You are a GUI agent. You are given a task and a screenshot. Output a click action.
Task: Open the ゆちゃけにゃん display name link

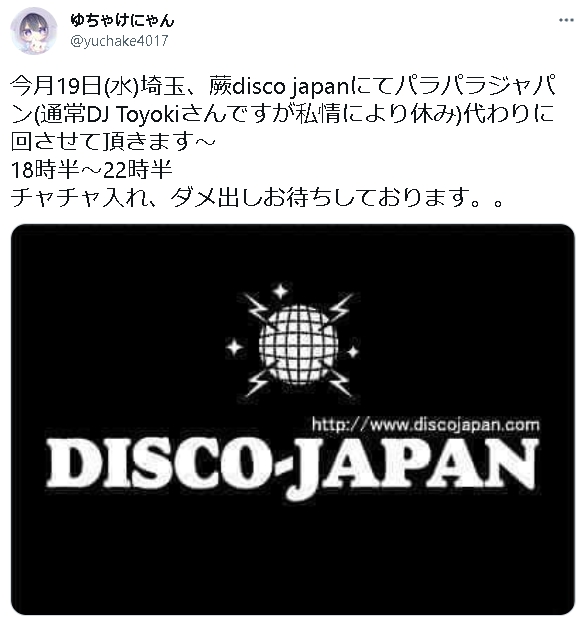(x=122, y=20)
